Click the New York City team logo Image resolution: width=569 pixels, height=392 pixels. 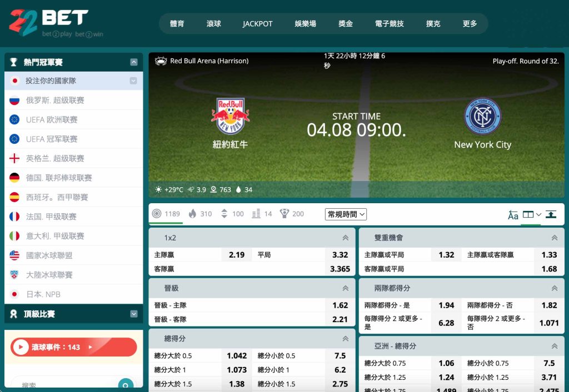(x=483, y=117)
